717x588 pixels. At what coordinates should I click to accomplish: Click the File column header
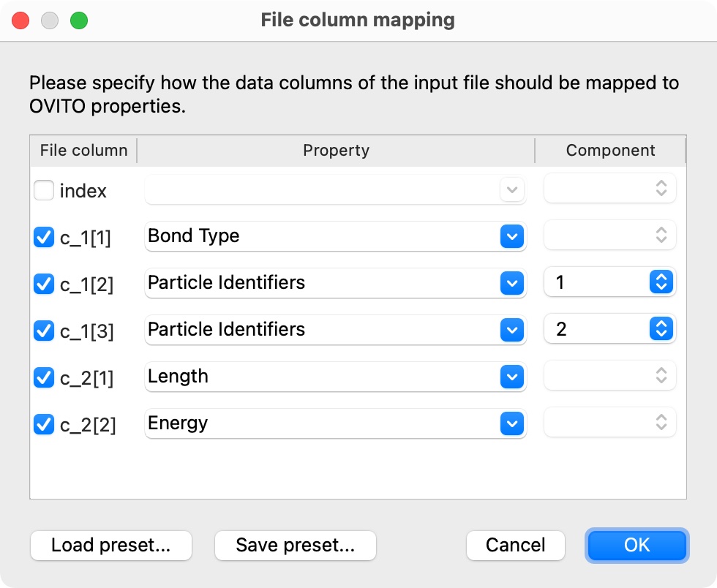click(x=83, y=151)
